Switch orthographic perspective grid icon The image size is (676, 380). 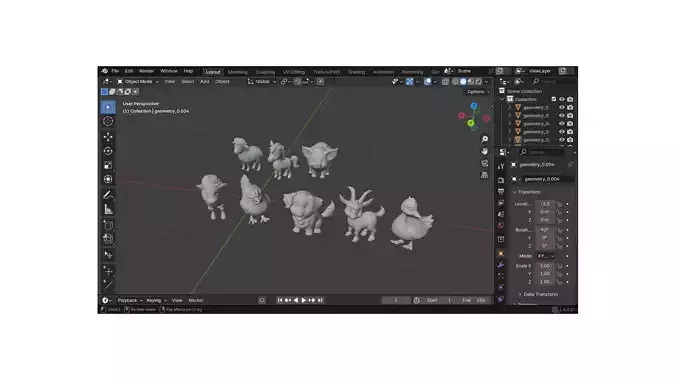[x=485, y=175]
